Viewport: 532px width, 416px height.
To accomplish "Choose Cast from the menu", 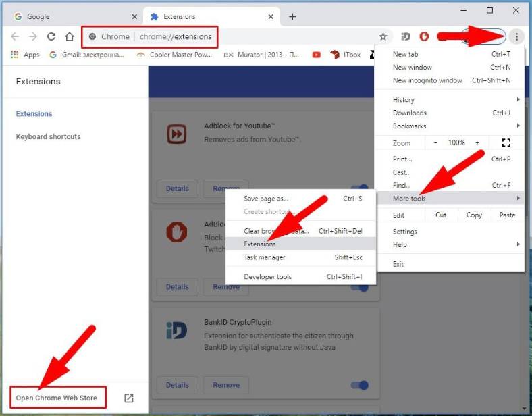I will (450, 172).
